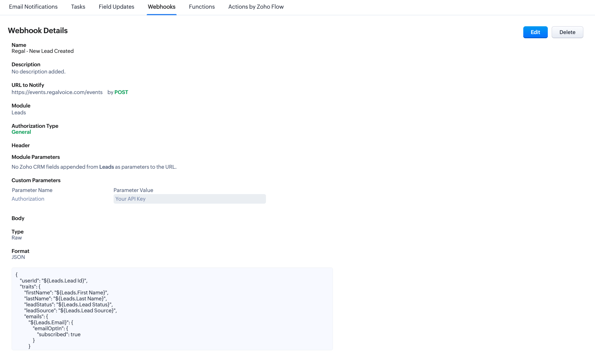This screenshot has width=595, height=364.
Task: Click the blue Edit button
Action: pos(535,32)
